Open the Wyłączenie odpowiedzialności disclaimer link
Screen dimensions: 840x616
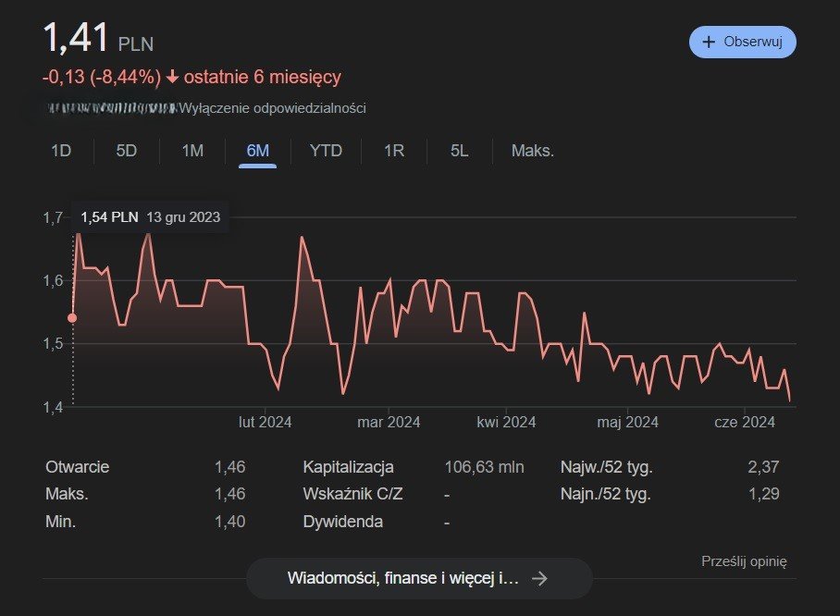click(x=272, y=108)
